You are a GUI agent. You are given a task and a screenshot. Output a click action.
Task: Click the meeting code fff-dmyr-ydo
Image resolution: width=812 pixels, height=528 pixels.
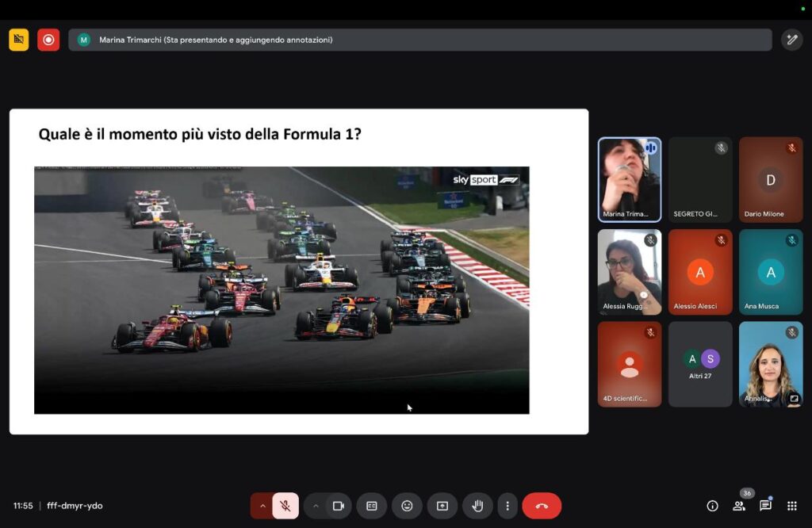pos(75,506)
